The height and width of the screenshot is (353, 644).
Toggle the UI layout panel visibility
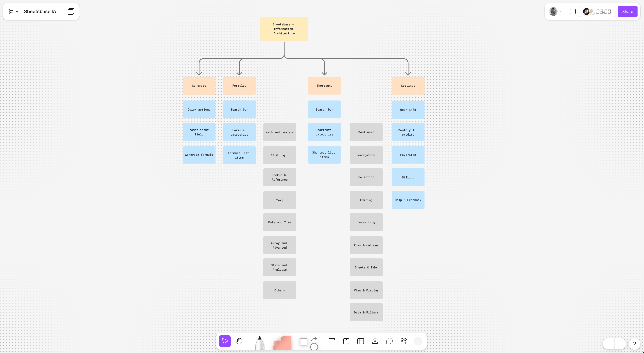click(x=573, y=12)
